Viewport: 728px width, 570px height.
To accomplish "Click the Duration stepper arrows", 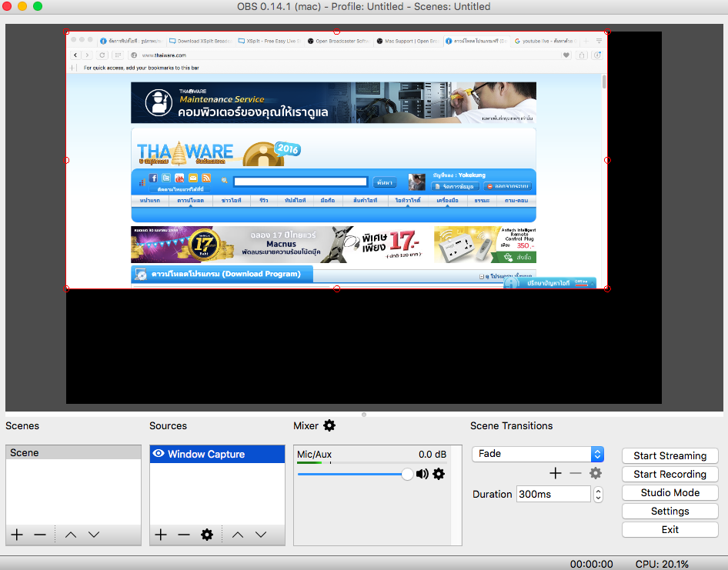I will [598, 494].
